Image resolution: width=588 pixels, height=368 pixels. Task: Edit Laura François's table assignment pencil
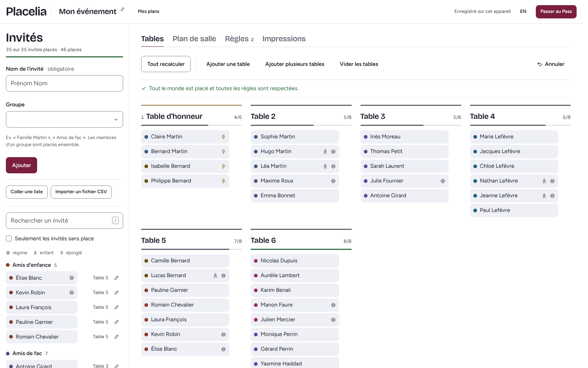coord(116,307)
